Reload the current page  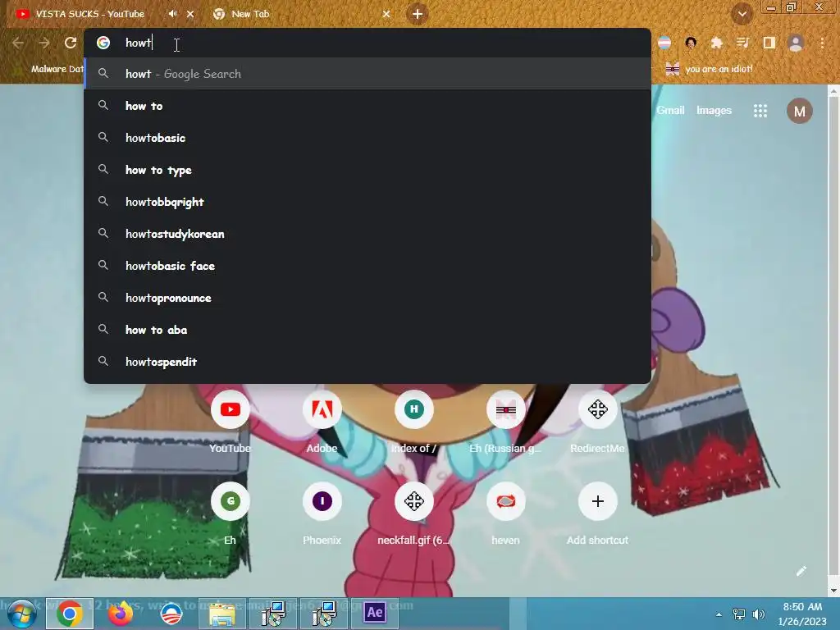pyautogui.click(x=71, y=43)
